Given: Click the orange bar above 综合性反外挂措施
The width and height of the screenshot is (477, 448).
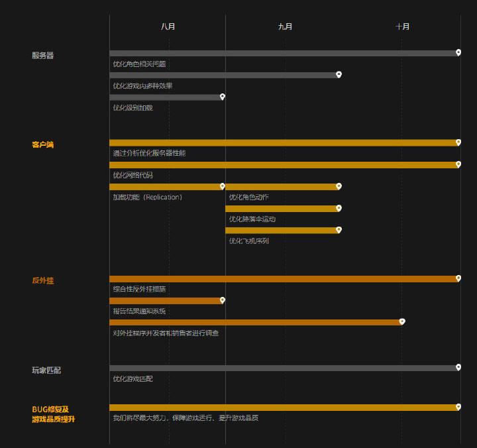Looking at the screenshot, I should pyautogui.click(x=284, y=279).
